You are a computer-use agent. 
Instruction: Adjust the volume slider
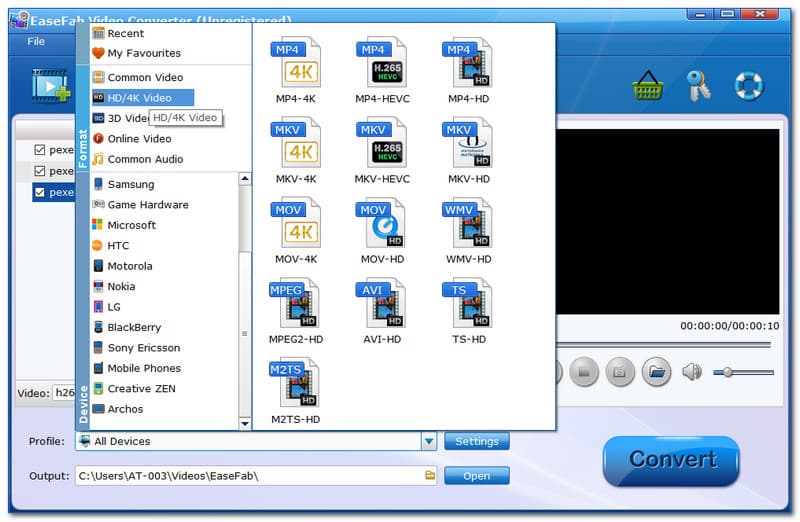743,372
